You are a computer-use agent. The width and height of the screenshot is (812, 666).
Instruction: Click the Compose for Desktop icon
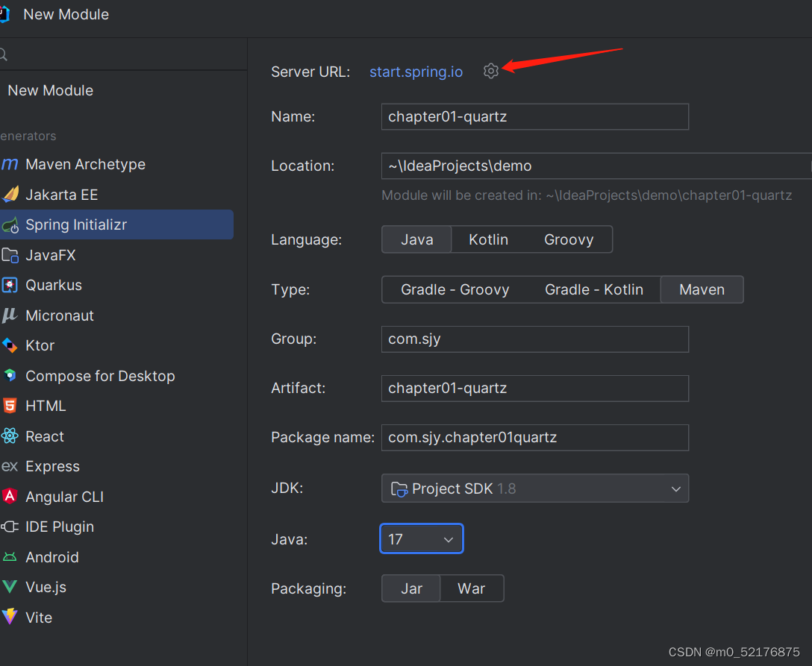click(10, 376)
